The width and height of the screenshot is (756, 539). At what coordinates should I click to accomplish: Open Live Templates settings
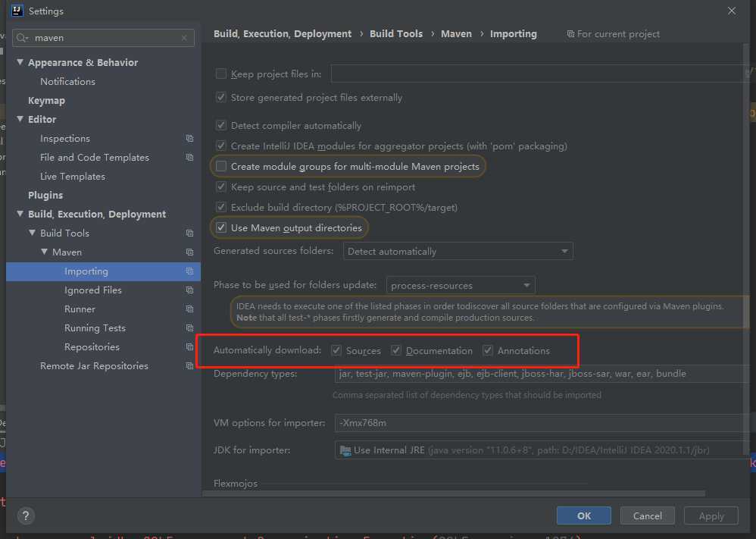[72, 177]
